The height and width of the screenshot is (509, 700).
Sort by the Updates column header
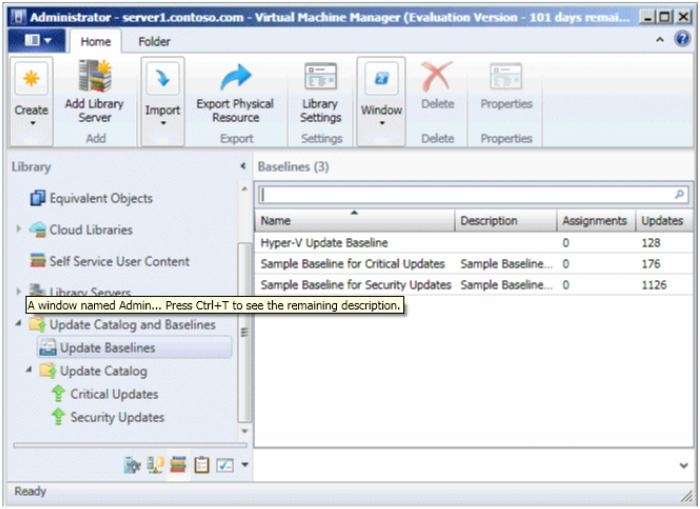coord(665,220)
